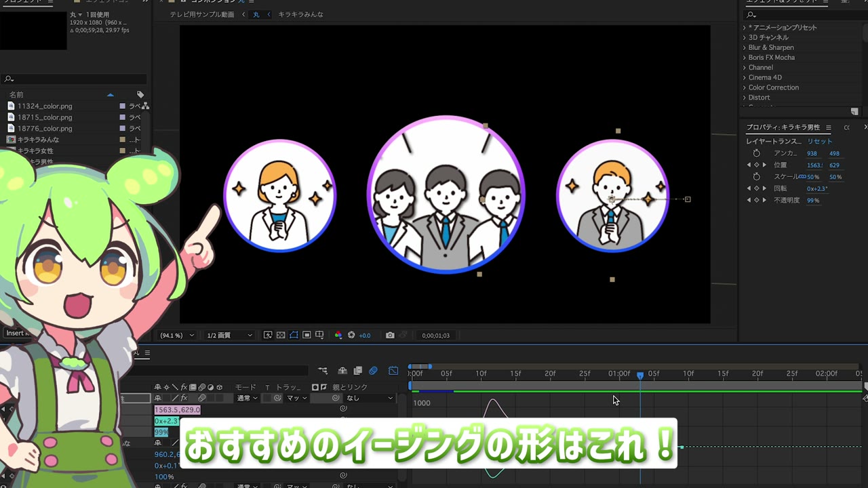The image size is (868, 488).
Task: Toggle opacity keyframe diamond in Properties
Action: click(757, 200)
